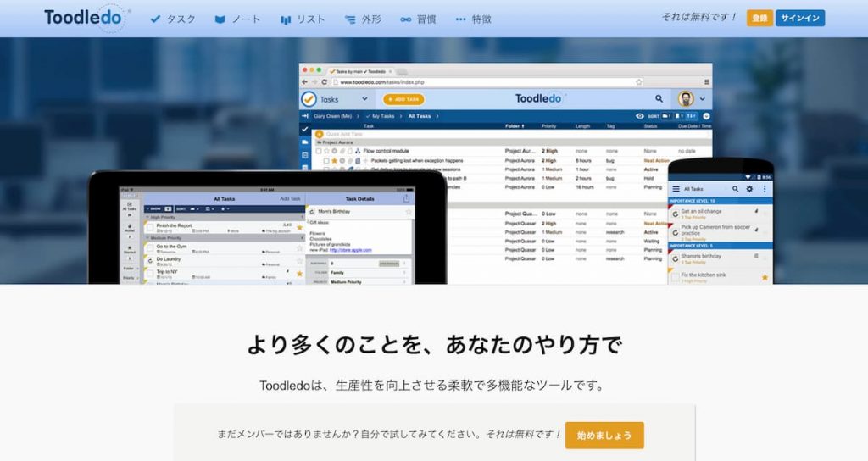The height and width of the screenshot is (461, 868).
Task: Click the checkmark icon in the web app sidebar
Action: point(304,129)
